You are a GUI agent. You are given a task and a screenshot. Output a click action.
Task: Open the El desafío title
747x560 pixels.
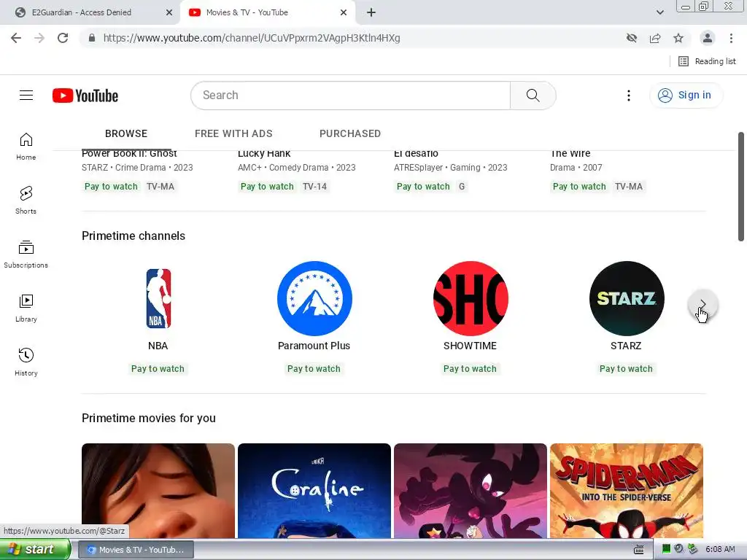coord(416,154)
